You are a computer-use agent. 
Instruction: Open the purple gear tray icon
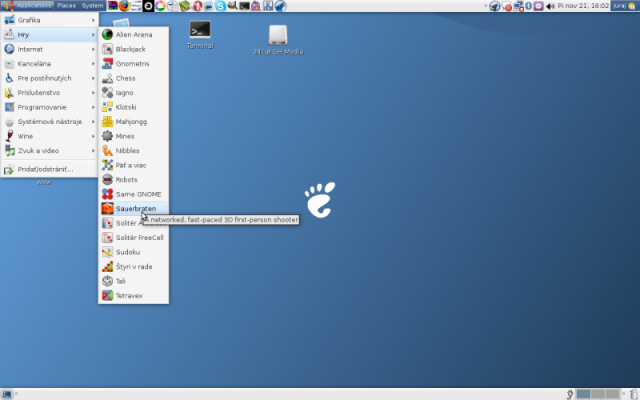(x=539, y=6)
